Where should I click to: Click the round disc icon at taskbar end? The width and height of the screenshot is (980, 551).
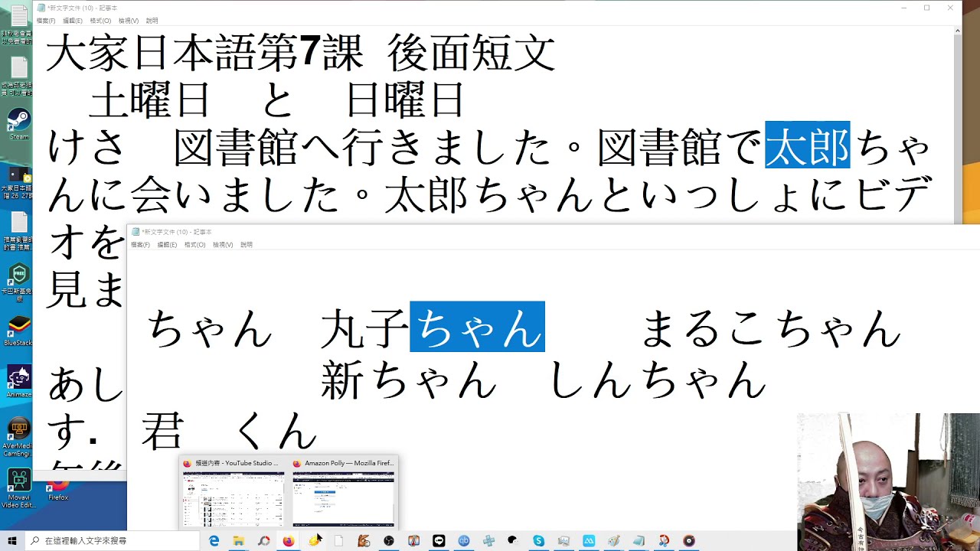689,541
